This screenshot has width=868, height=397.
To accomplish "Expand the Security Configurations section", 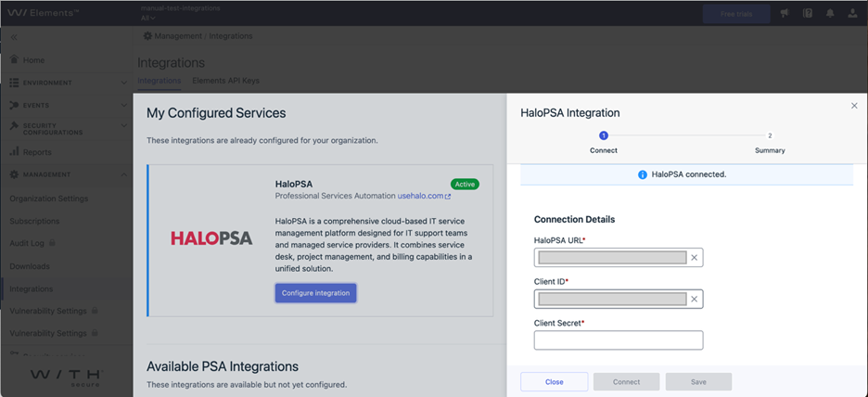I will [123, 126].
